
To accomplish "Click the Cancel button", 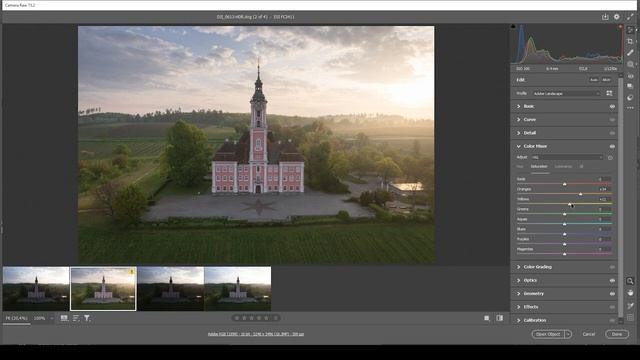I will coord(589,334).
